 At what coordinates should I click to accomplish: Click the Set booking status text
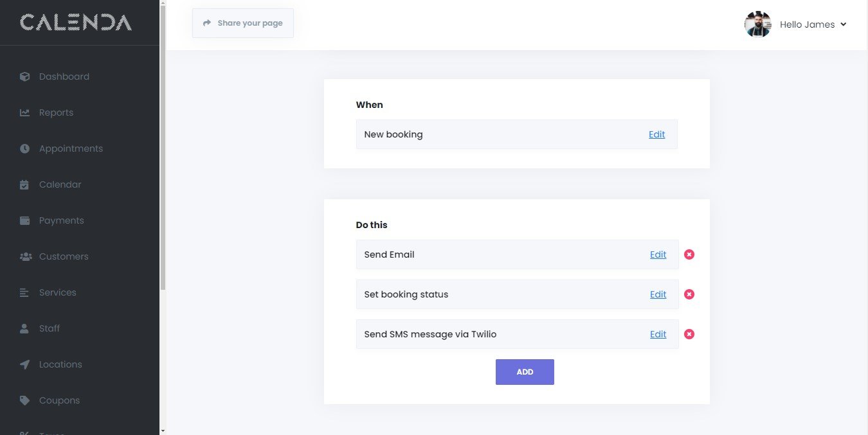[x=406, y=294]
